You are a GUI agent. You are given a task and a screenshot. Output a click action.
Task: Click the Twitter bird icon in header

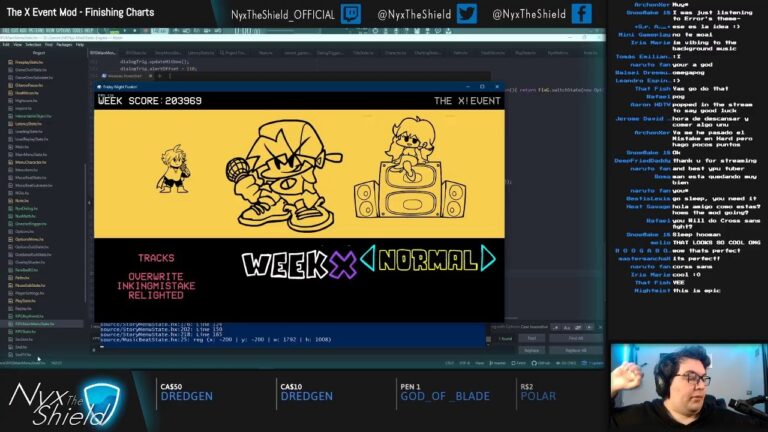tap(466, 14)
